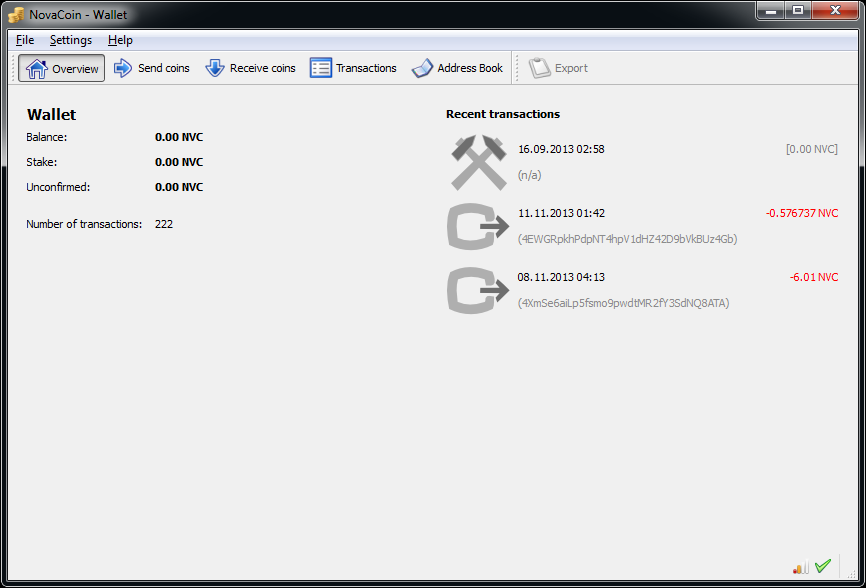Click the Unconfirmed value 0.00 NVC
The height and width of the screenshot is (588, 866).
click(x=179, y=187)
